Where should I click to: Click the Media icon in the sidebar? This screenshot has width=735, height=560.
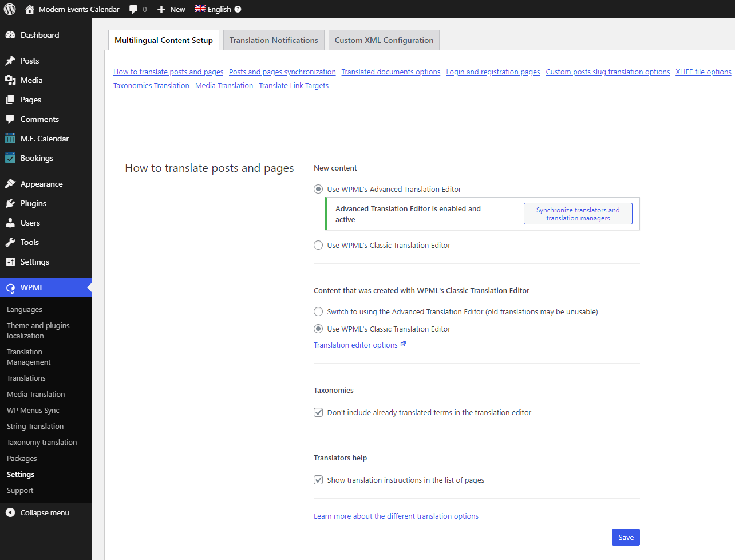(10, 80)
